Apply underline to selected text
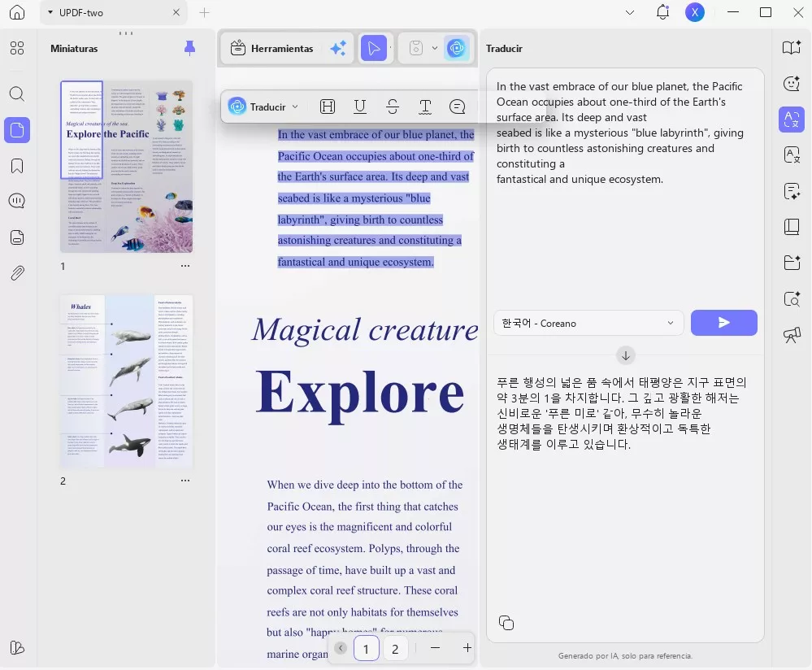 360,107
